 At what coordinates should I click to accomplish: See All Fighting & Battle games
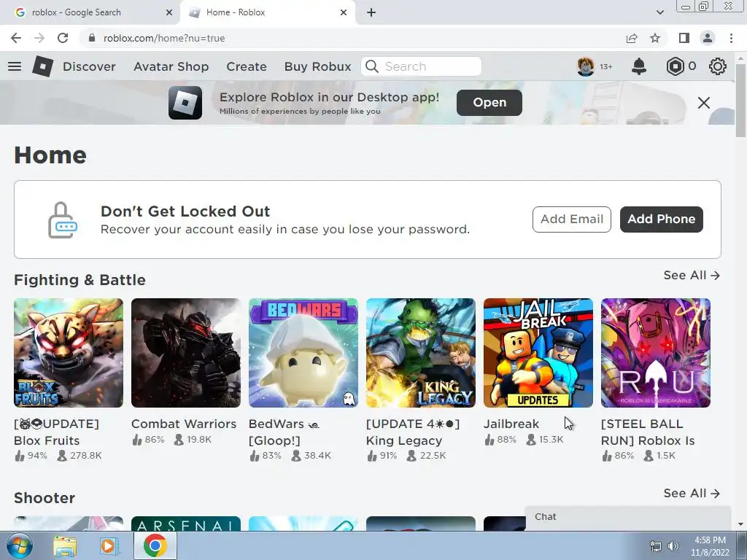692,275
